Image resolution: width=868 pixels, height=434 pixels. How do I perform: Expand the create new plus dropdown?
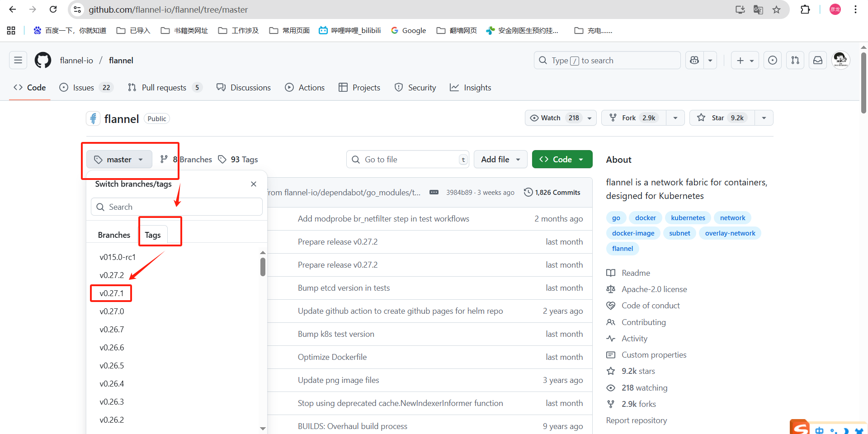point(745,60)
